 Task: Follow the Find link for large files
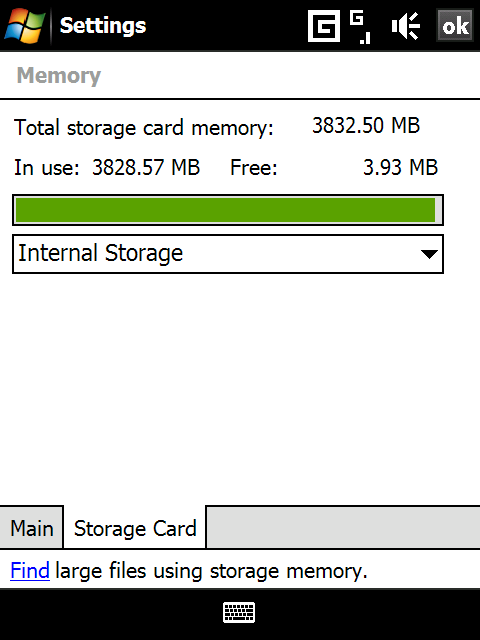30,571
